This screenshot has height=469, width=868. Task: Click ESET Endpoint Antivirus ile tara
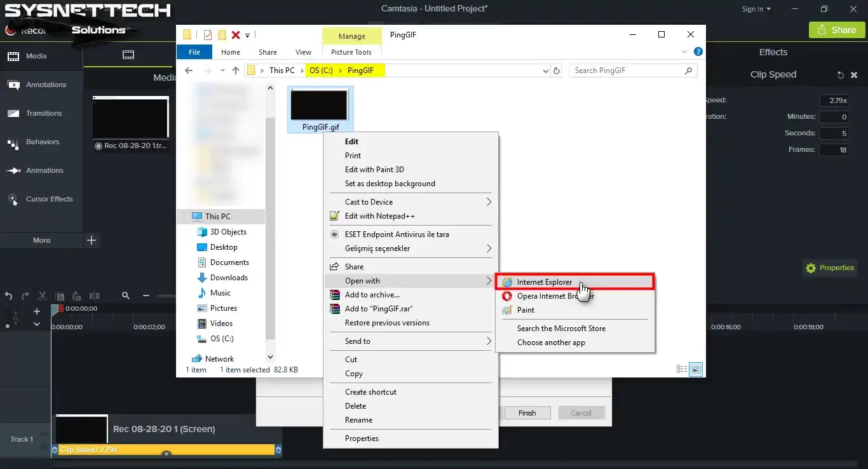(410, 234)
